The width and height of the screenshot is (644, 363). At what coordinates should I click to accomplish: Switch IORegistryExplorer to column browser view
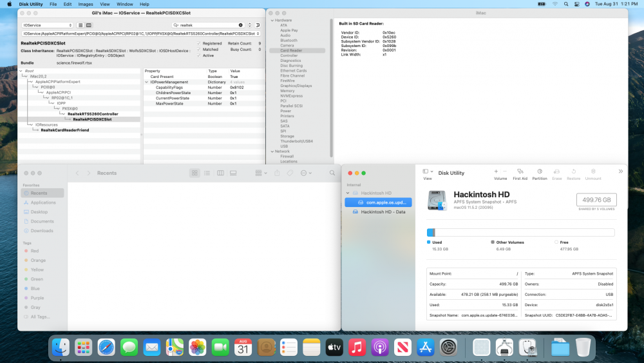[88, 25]
